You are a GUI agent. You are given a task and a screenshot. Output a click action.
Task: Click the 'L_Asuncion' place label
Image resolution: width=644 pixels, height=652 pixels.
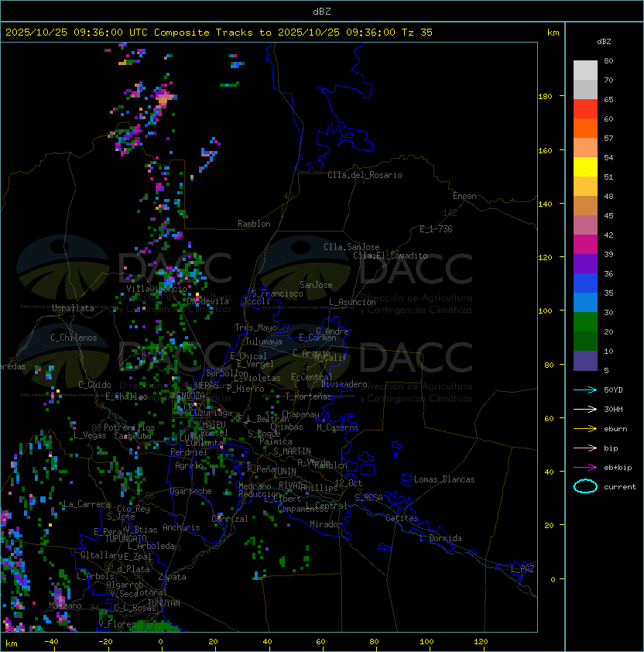352,302
